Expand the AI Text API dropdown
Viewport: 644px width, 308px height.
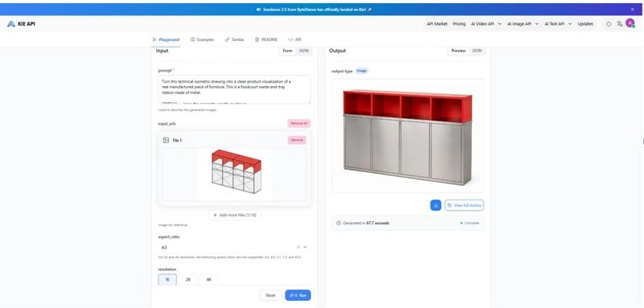tap(558, 24)
